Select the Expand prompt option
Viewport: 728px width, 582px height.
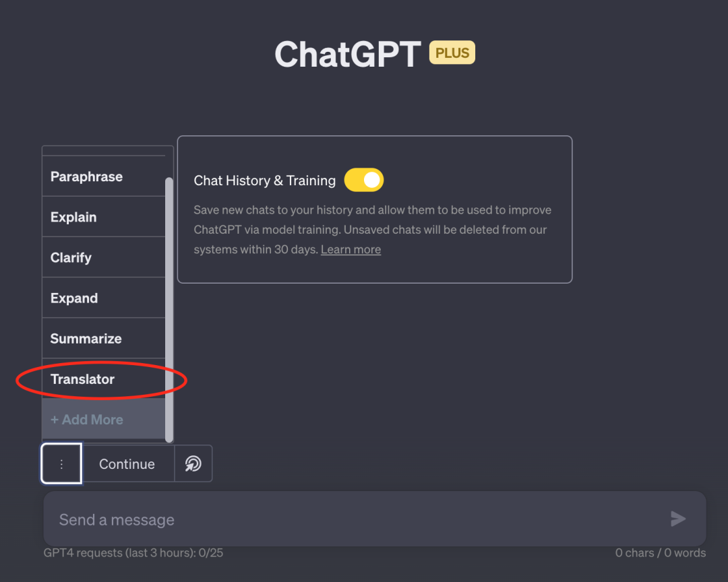[74, 298]
